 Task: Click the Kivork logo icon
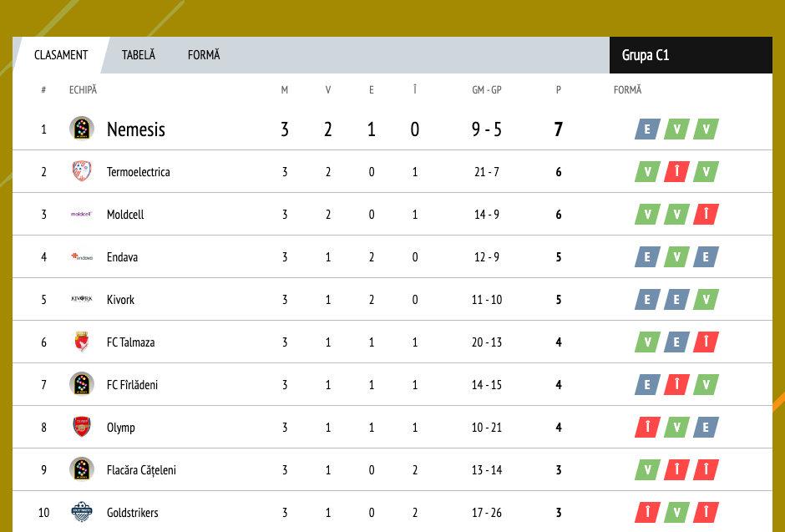[x=82, y=300]
